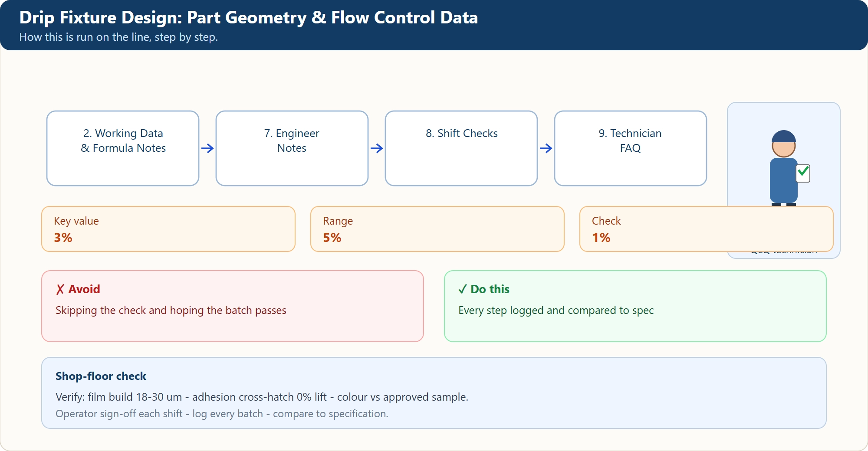The height and width of the screenshot is (451, 868).
Task: Click the green checkmark clipboard held by technician
Action: (803, 173)
